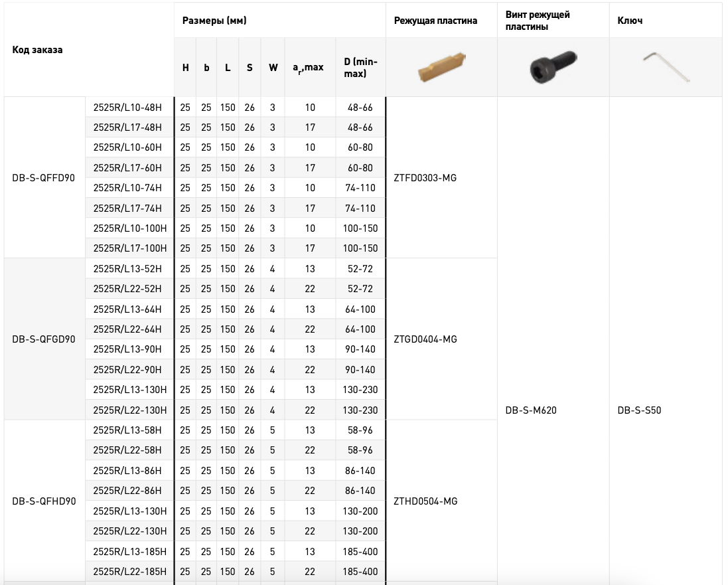This screenshot has width=728, height=585.
Task: Click the hex key product image
Action: (666, 67)
